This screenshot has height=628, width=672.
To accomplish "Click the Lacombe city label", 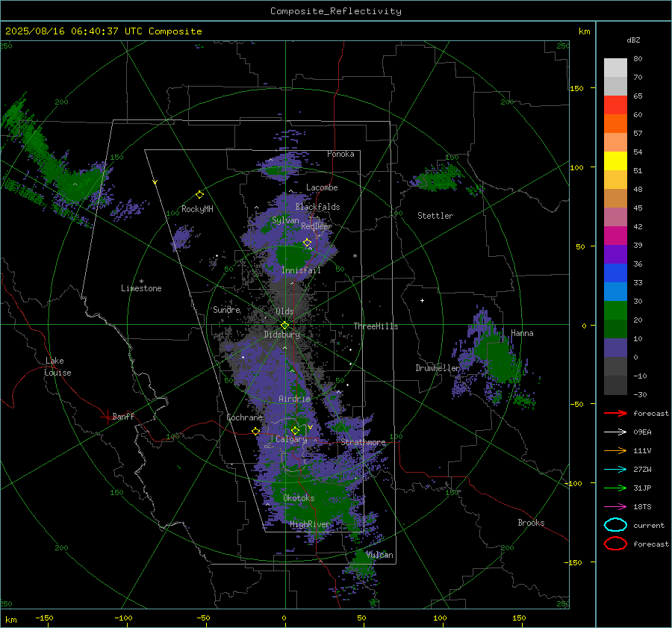I will click(x=322, y=187).
